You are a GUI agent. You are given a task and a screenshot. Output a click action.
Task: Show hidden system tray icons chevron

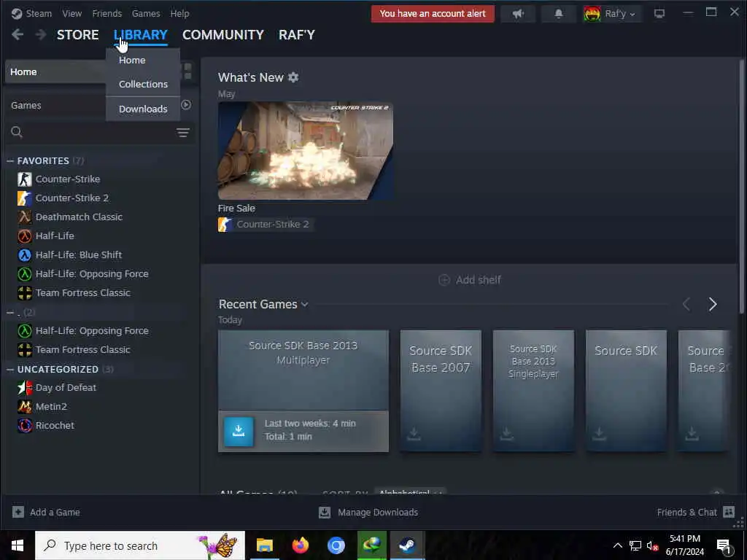617,545
